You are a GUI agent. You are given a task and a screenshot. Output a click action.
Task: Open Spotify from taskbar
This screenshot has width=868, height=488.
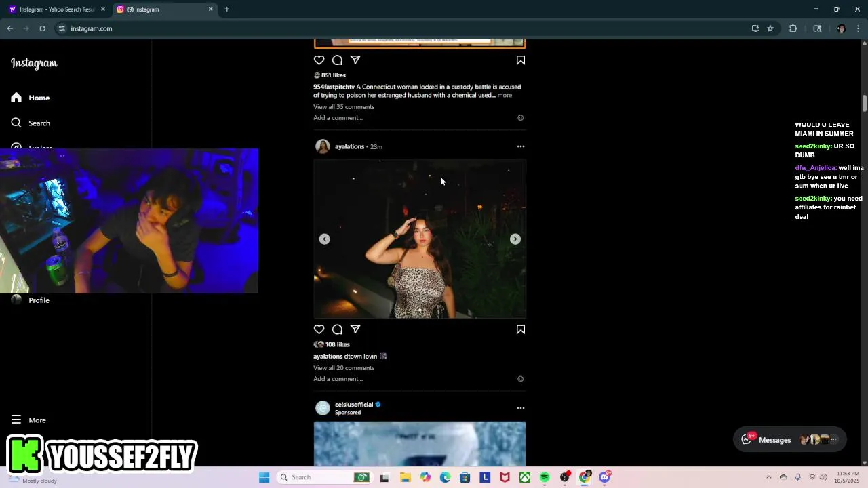pyautogui.click(x=545, y=477)
